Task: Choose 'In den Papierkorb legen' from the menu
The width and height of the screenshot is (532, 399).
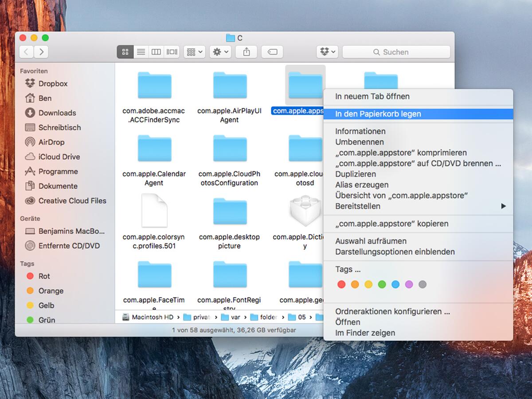Action: (x=377, y=114)
